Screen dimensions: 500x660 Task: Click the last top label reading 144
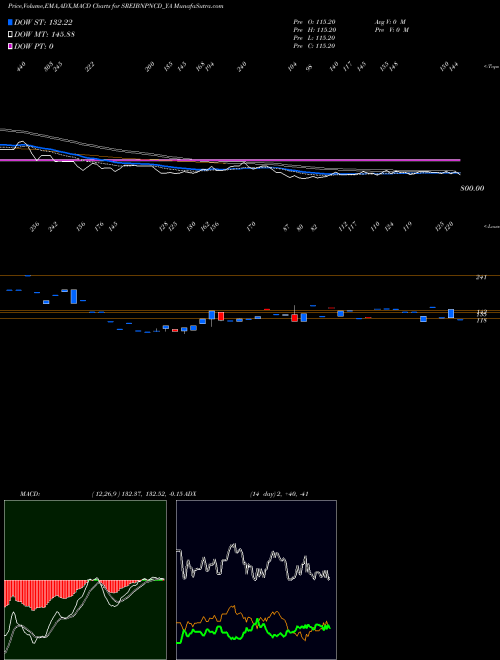click(454, 67)
